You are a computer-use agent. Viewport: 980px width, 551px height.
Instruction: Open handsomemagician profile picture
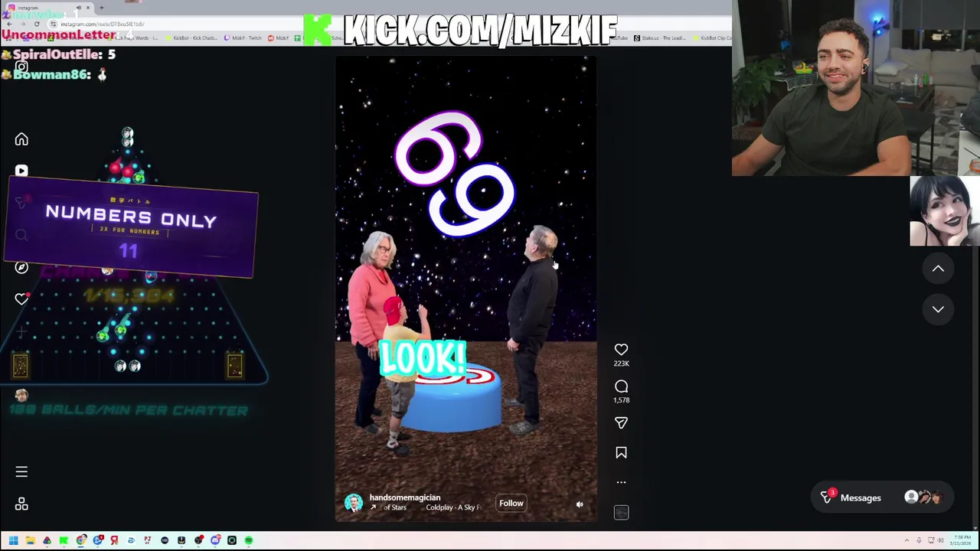tap(353, 503)
